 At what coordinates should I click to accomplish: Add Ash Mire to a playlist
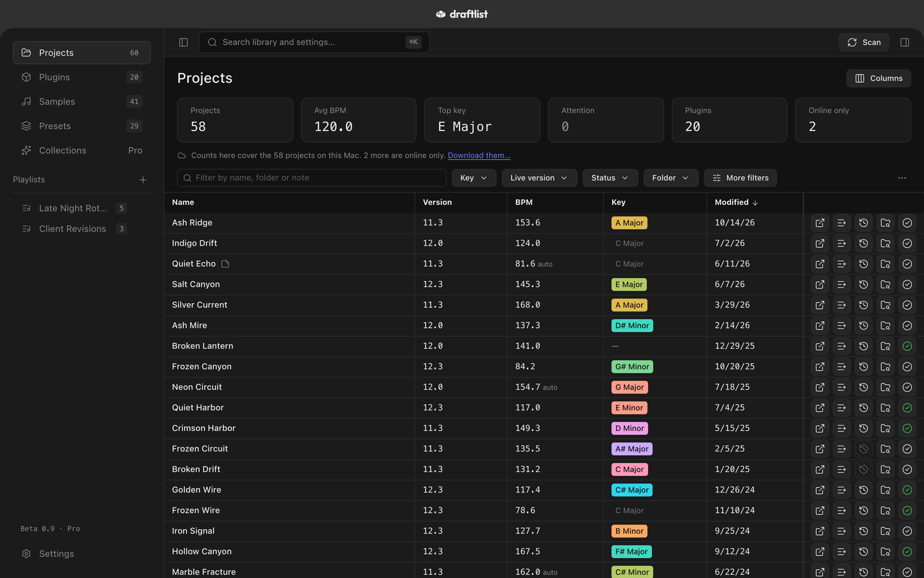[x=842, y=326]
